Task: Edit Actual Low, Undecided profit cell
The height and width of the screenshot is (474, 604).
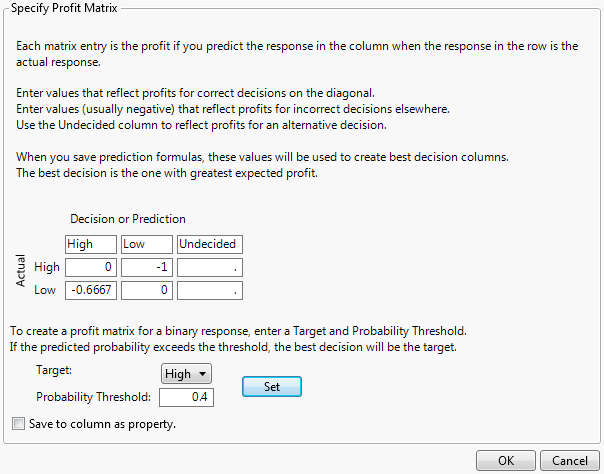Action: [210, 290]
